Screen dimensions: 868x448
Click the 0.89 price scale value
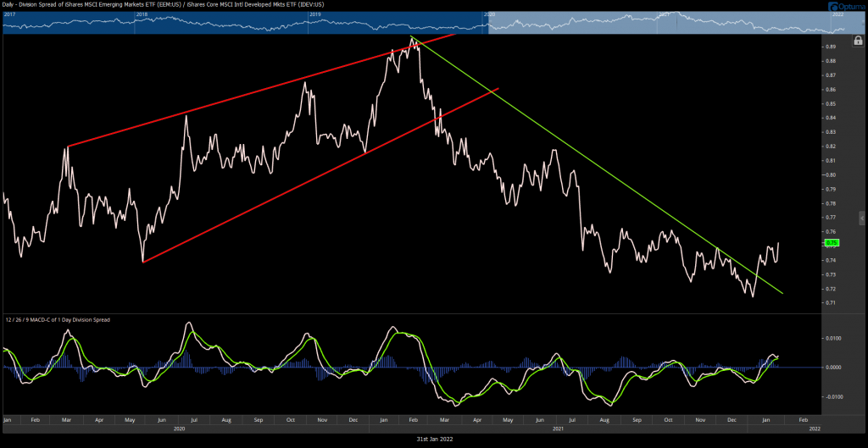point(830,47)
